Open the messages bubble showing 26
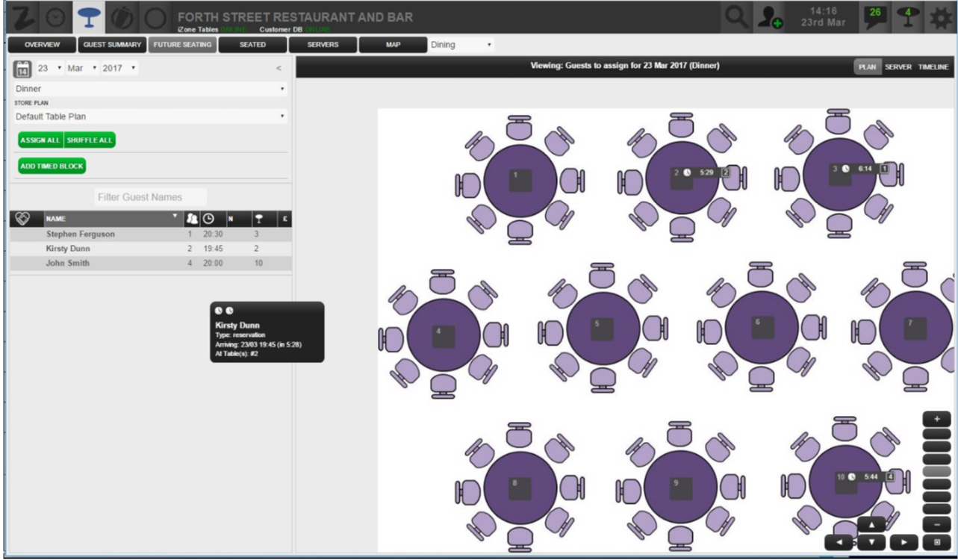 875,17
